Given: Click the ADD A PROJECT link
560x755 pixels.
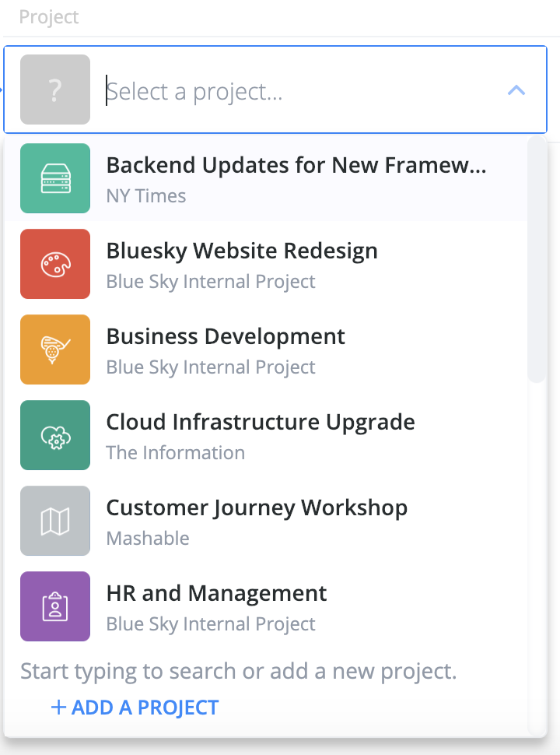Looking at the screenshot, I should (x=135, y=708).
